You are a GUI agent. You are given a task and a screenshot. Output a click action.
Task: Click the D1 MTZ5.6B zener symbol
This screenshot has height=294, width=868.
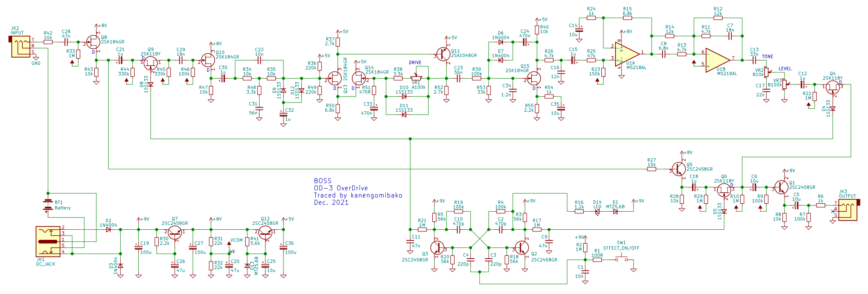pos(615,211)
